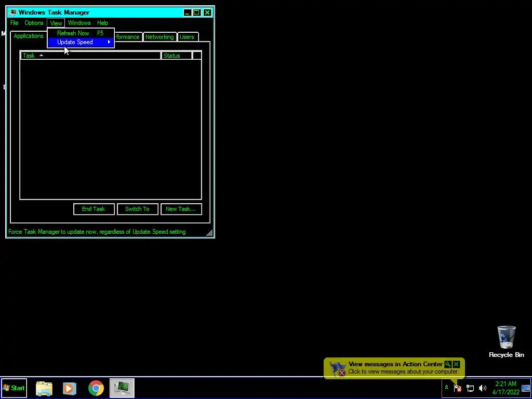
Task: Switch to the partially hidden Performance tab
Action: point(128,37)
